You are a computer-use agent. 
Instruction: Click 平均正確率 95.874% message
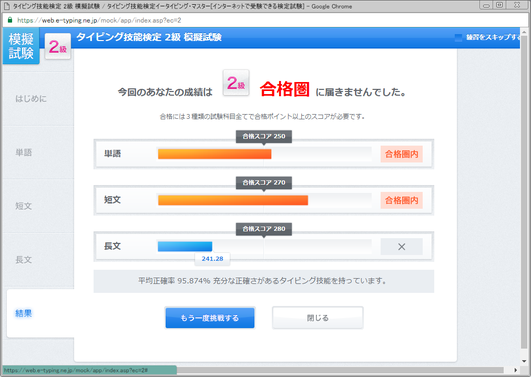[x=263, y=281]
